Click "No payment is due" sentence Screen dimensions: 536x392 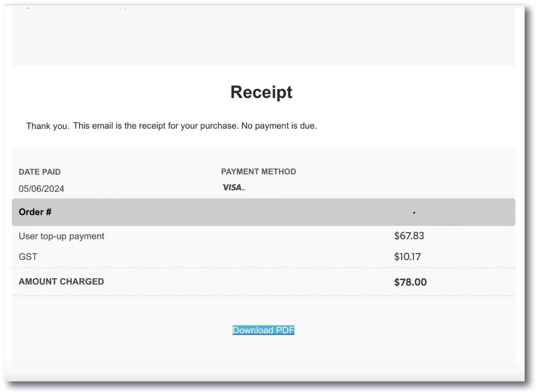pos(279,126)
